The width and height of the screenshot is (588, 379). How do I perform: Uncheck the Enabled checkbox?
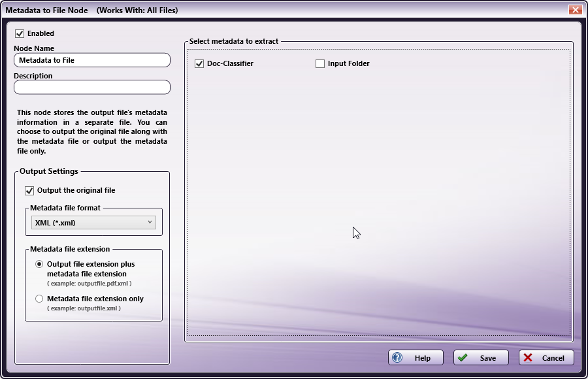coord(20,34)
